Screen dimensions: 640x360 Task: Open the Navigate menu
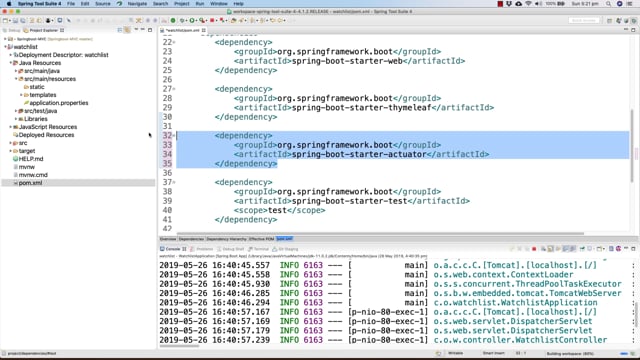pos(137,3)
